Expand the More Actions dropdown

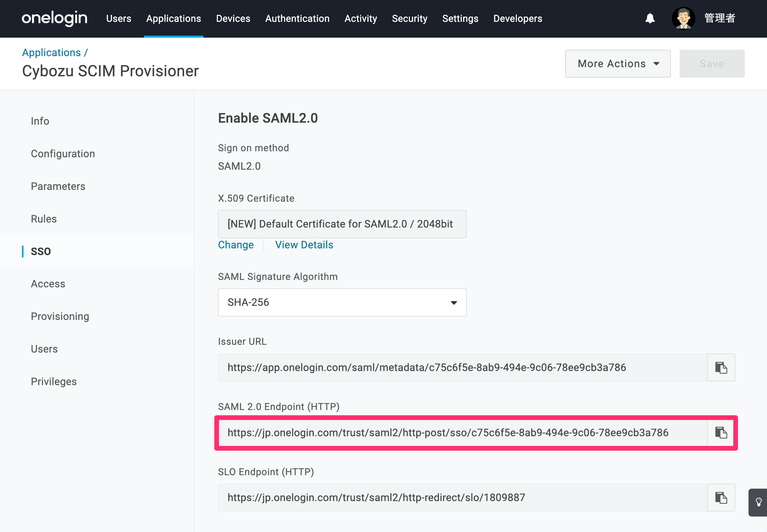click(x=618, y=64)
